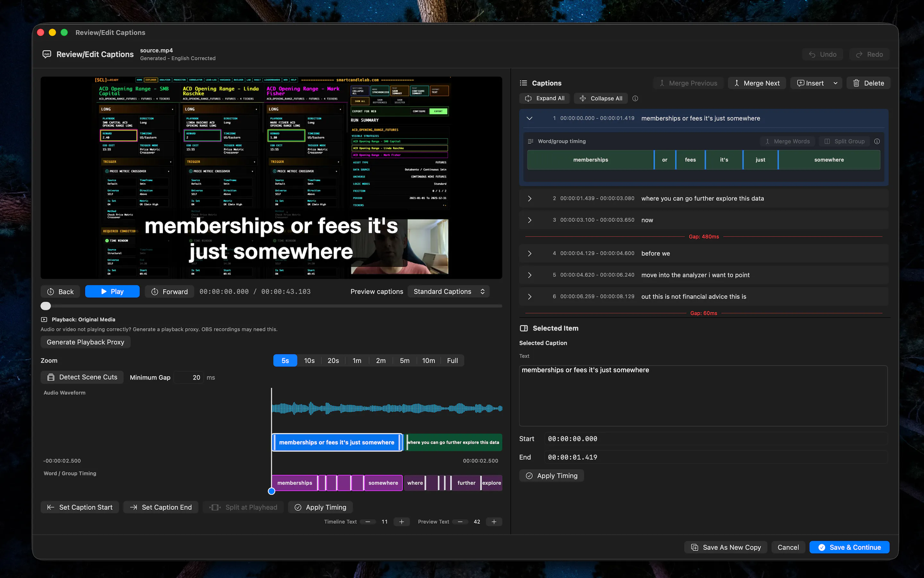The width and height of the screenshot is (924, 578).
Task: Click Generate Playback Proxy
Action: point(86,342)
